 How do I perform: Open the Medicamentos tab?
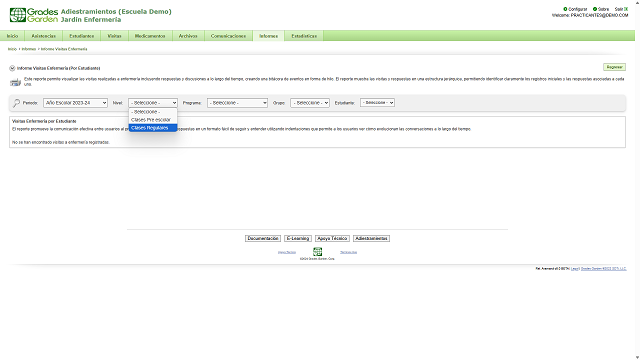[150, 36]
